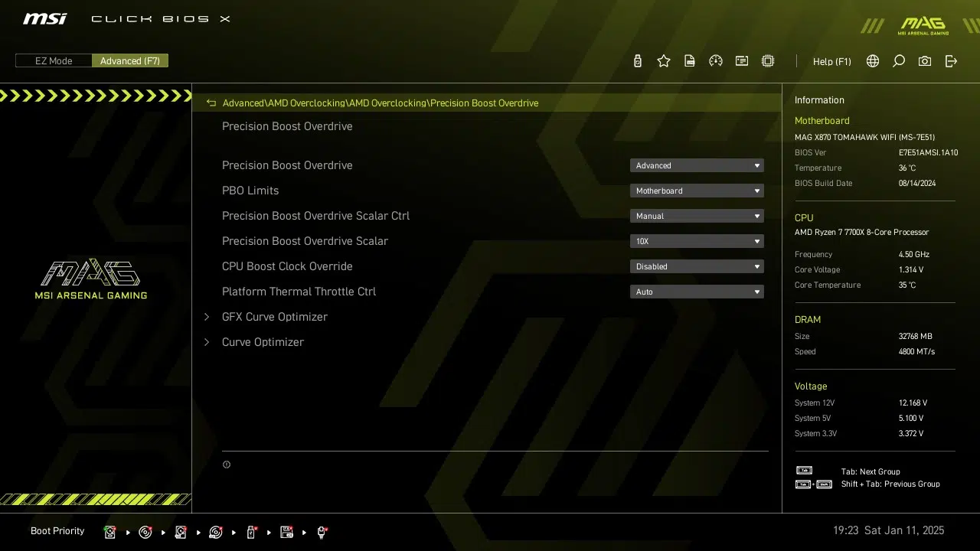The image size is (980, 551).
Task: Click the MAG X870 TOMAHAWK WIFI motherboard name
Action: 864,138
